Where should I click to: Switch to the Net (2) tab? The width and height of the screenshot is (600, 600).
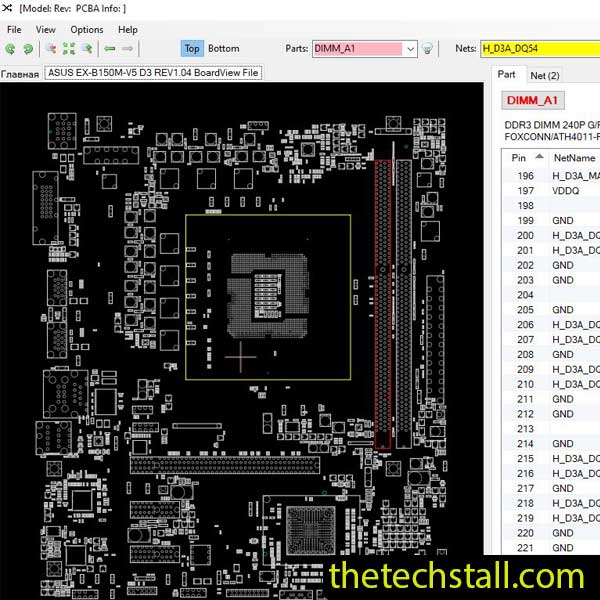coord(545,75)
